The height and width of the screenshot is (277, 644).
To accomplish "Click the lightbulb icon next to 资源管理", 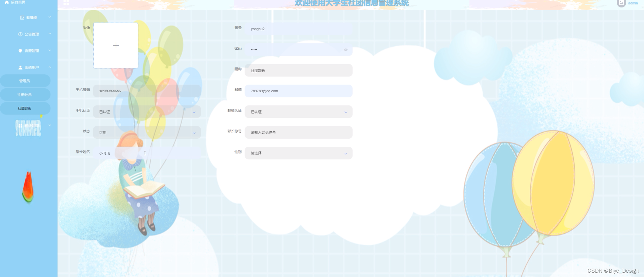I will (x=20, y=51).
